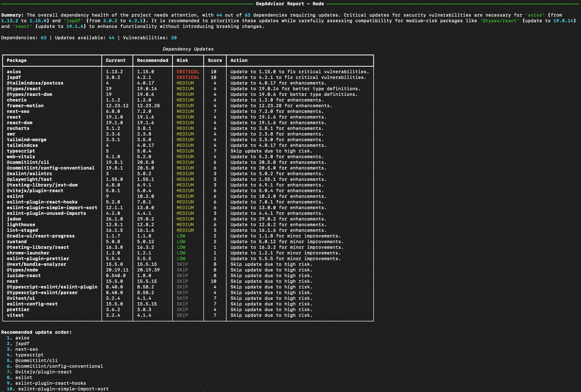
Task: Select the LOW risk label for zustand
Action: [x=181, y=242]
